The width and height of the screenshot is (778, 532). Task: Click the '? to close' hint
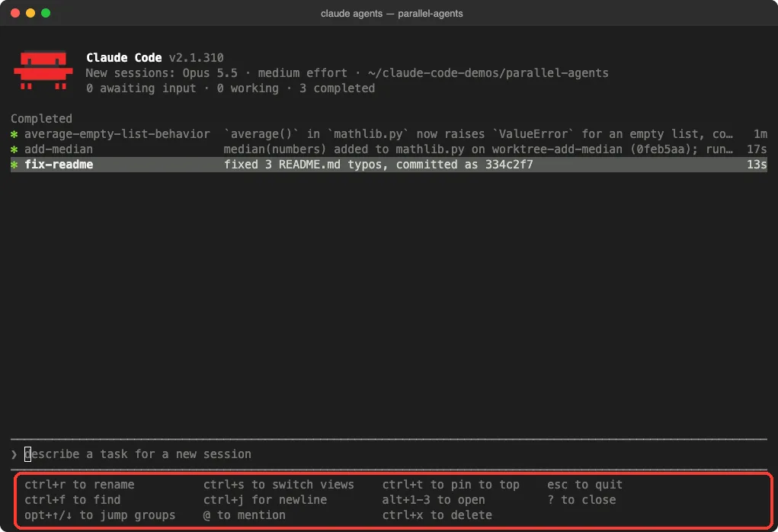581,500
